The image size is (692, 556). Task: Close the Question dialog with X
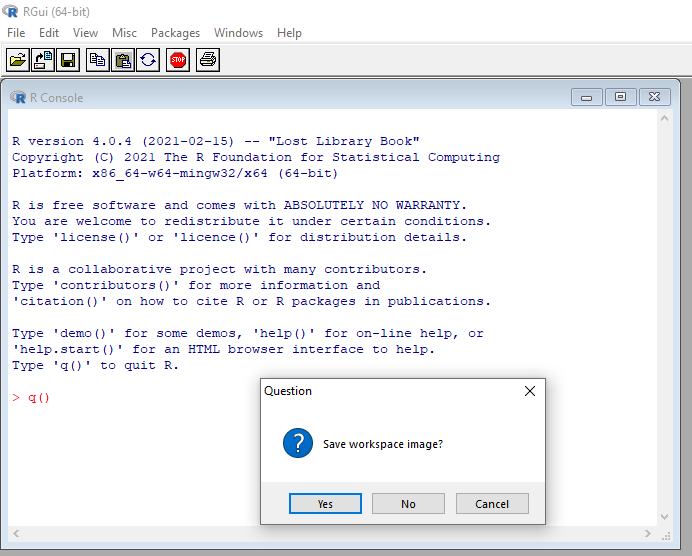(x=530, y=391)
